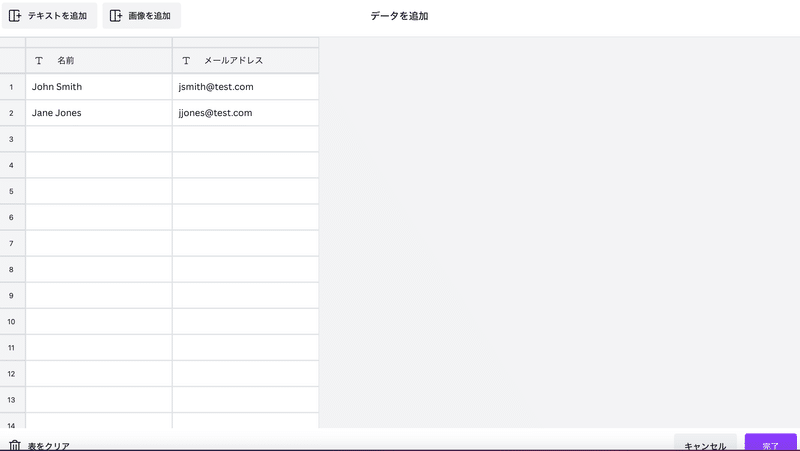Click the purple 完了 button

[770, 442]
